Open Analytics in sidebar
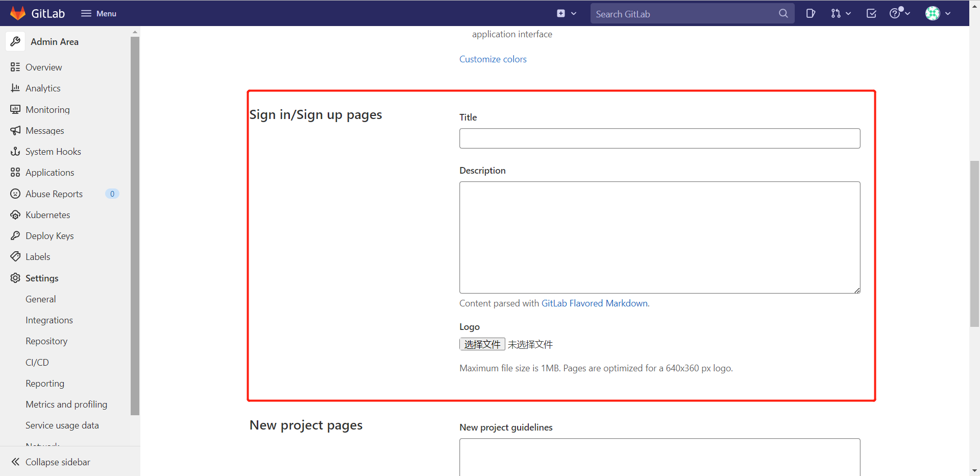 pos(43,88)
